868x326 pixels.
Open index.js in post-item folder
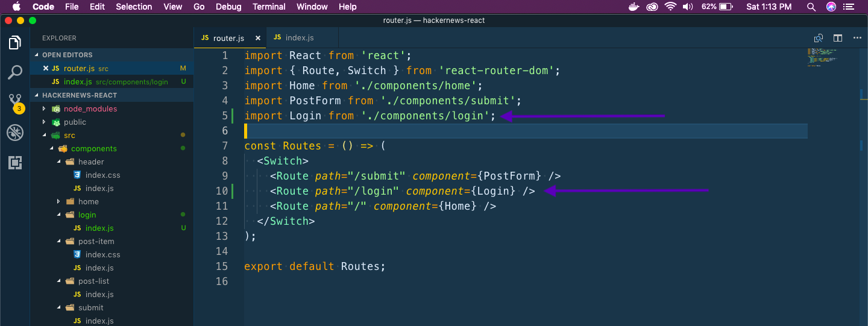click(x=112, y=268)
